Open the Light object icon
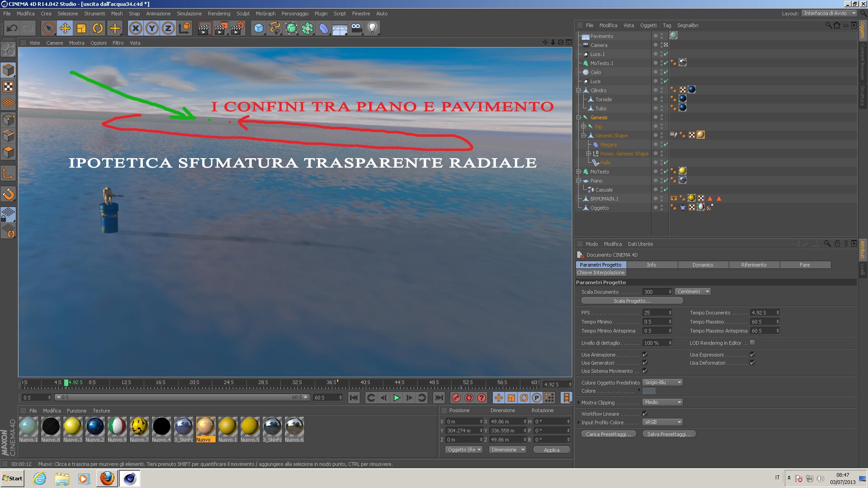The height and width of the screenshot is (488, 868). 372,28
